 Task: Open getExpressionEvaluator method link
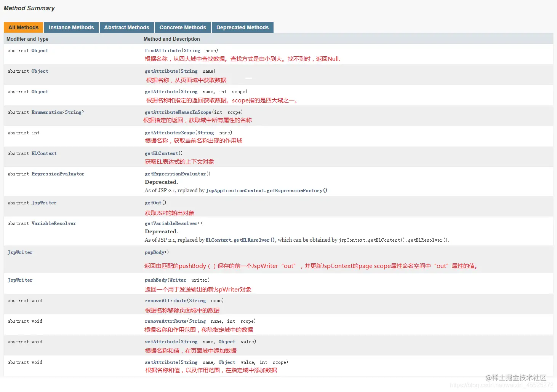click(x=175, y=174)
